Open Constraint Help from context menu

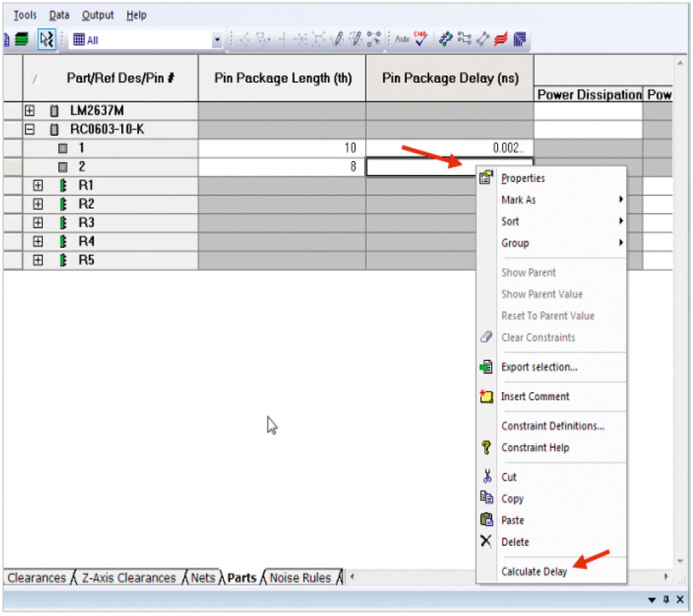[551, 448]
